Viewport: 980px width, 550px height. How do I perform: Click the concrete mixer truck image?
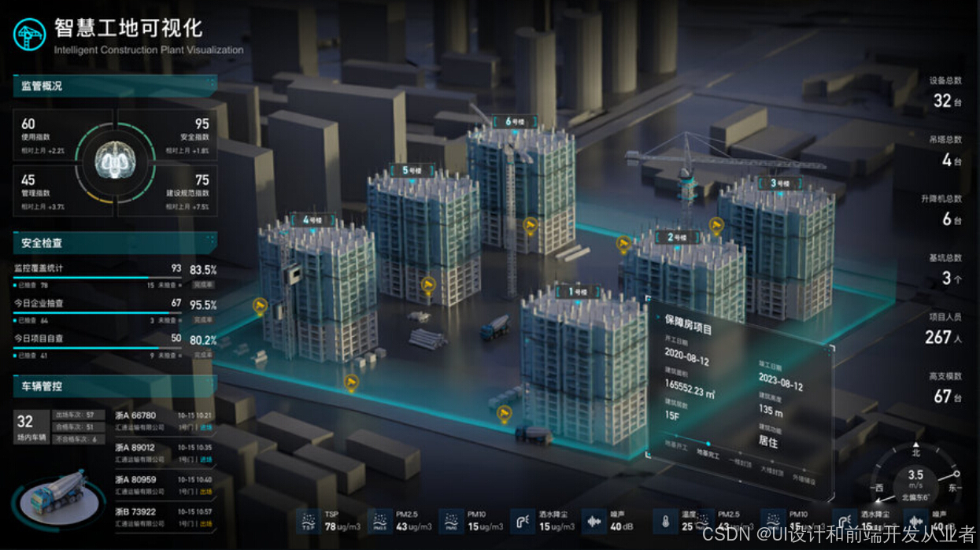click(x=60, y=500)
